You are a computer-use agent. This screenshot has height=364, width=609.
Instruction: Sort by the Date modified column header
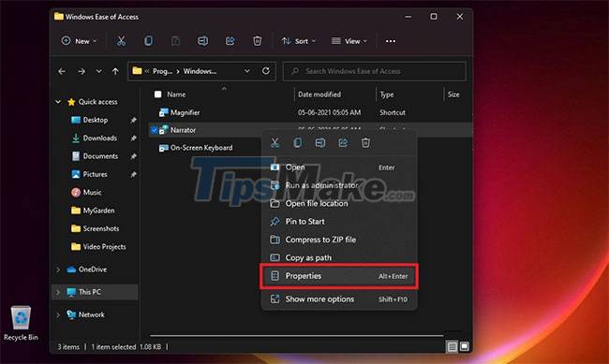coord(319,95)
